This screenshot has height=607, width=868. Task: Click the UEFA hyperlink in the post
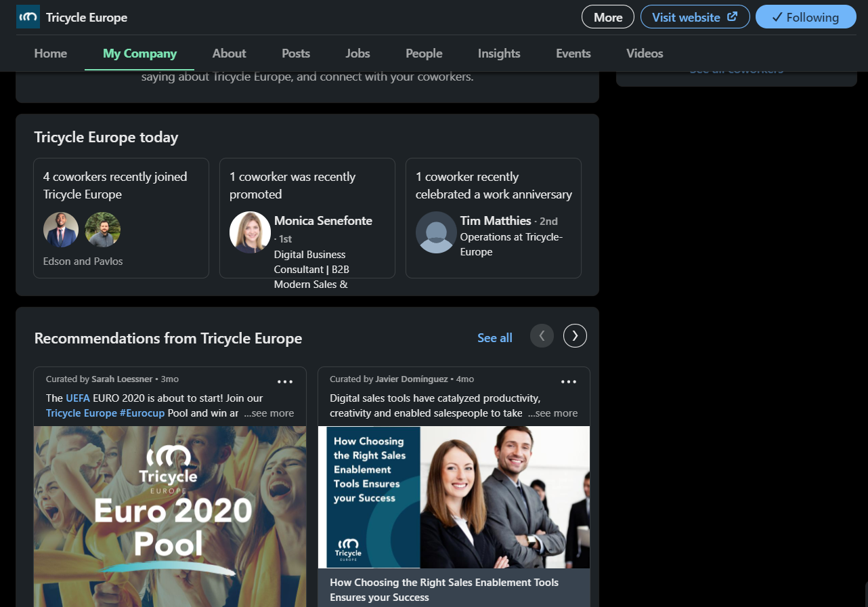77,398
